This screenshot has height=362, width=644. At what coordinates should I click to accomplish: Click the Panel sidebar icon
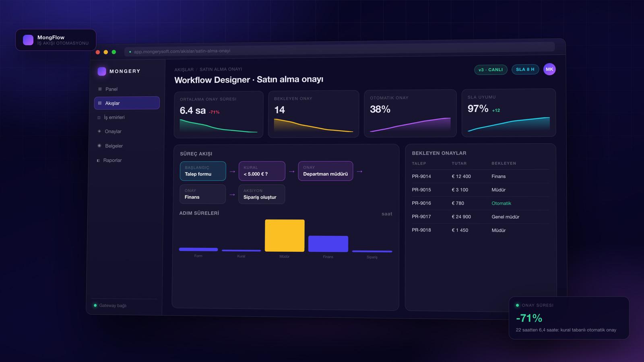coord(100,89)
